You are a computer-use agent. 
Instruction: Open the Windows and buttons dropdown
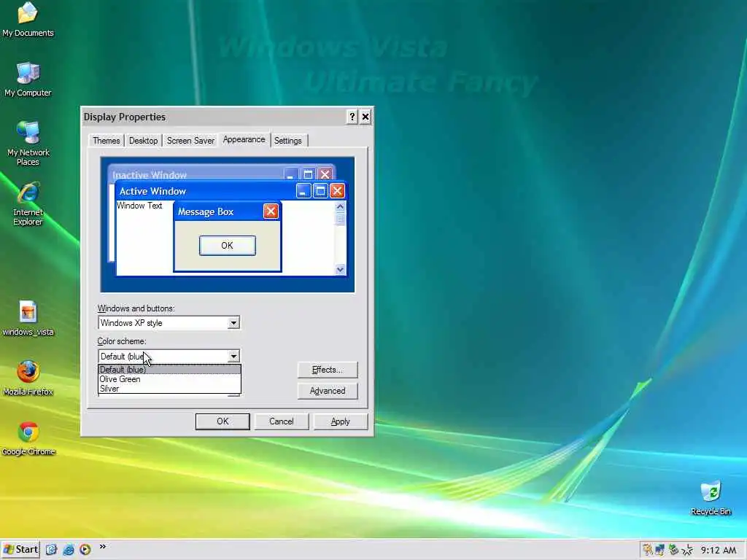point(169,323)
